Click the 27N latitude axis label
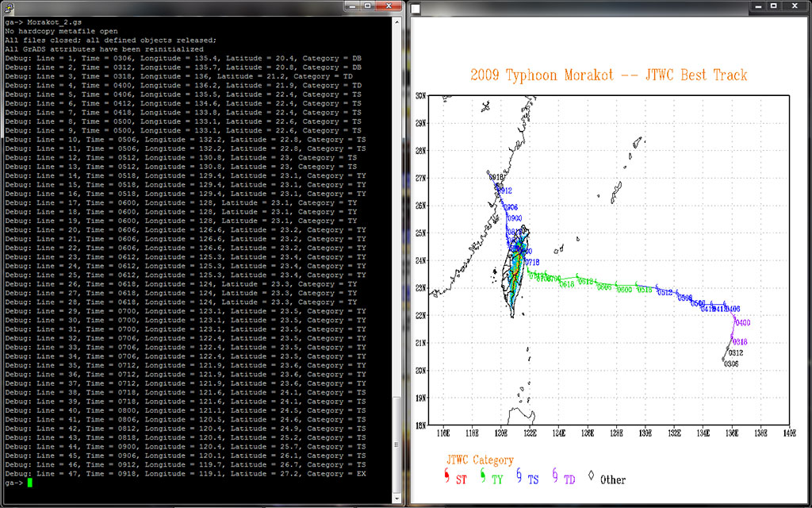The image size is (812, 508). [x=420, y=179]
